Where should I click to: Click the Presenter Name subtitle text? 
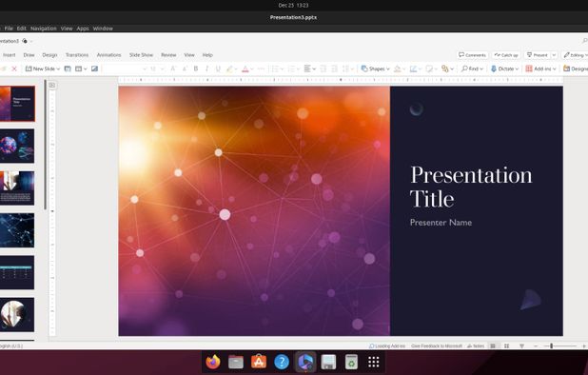click(441, 223)
